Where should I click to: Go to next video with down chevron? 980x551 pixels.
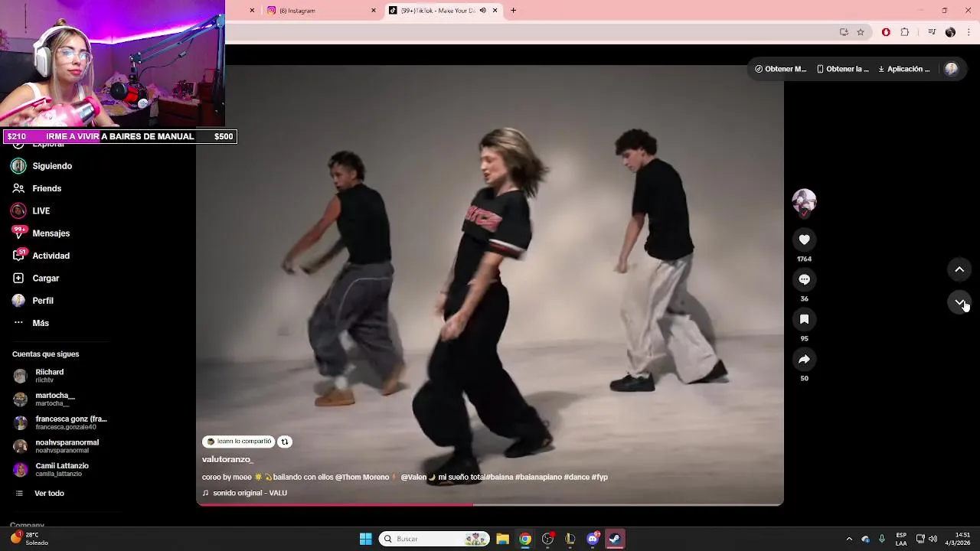[959, 302]
